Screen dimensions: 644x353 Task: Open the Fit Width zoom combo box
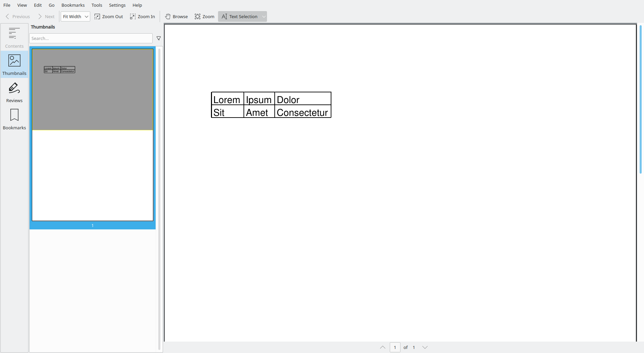click(75, 16)
